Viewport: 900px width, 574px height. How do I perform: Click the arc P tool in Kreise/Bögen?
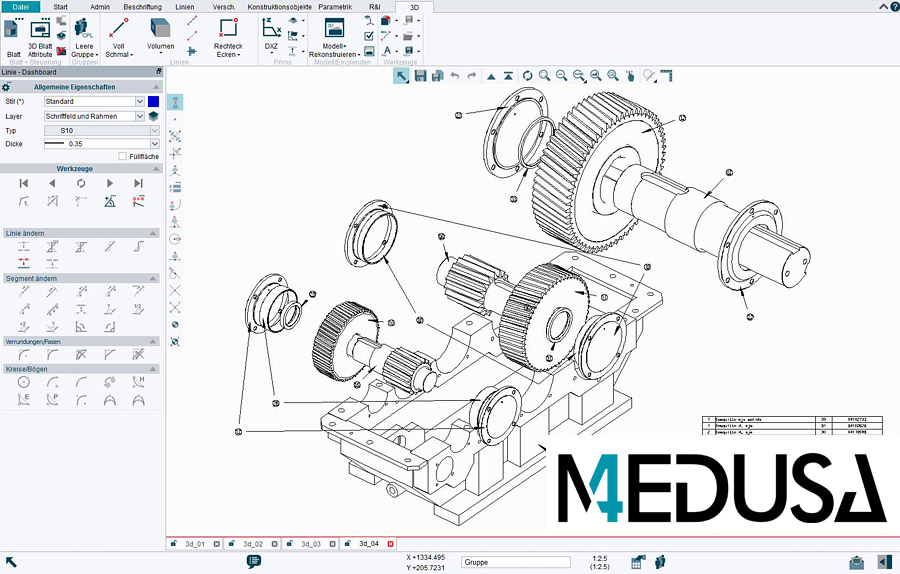[52, 400]
